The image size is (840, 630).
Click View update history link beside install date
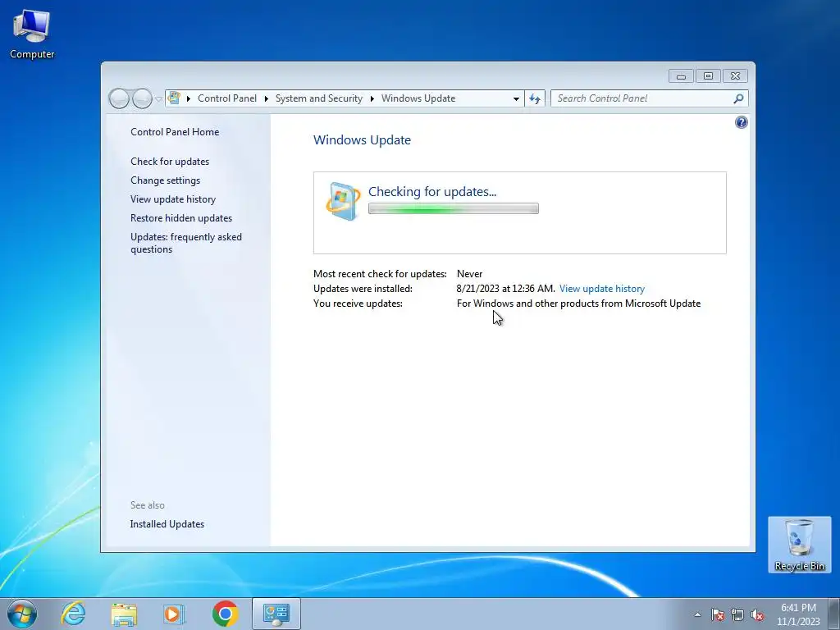coord(601,289)
